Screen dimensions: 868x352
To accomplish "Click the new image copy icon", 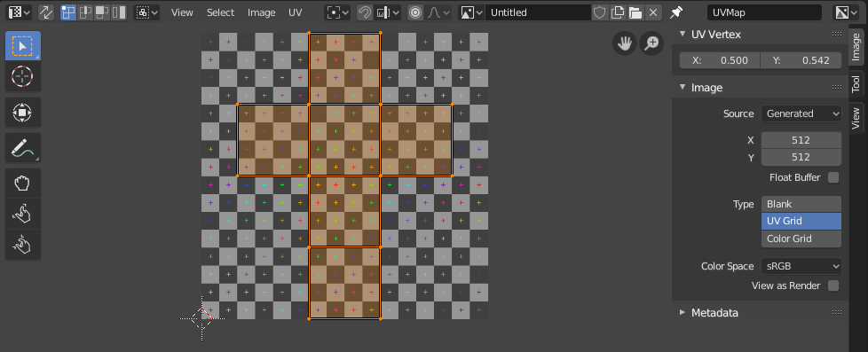I will 617,12.
